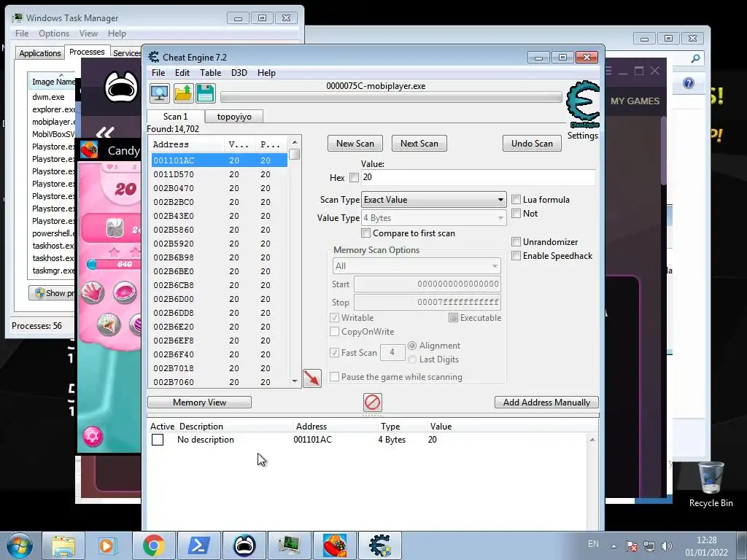Viewport: 747px width, 560px height.
Task: Select explorer.exe in Task Manager
Action: click(53, 109)
